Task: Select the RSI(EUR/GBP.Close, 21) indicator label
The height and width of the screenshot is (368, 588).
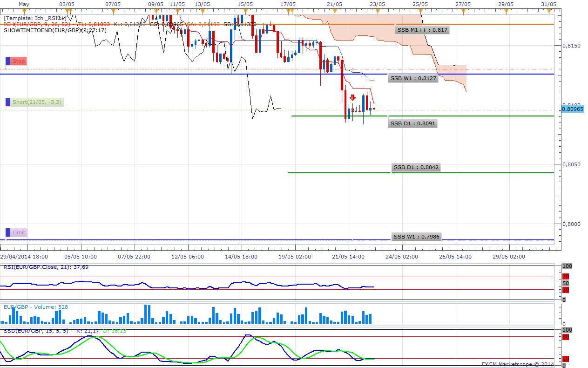Action: pos(46,267)
